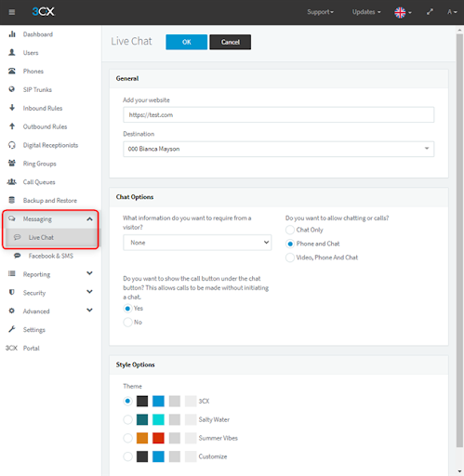This screenshot has width=464, height=476.
Task: Click the Call Queues group icon
Action: click(x=12, y=181)
